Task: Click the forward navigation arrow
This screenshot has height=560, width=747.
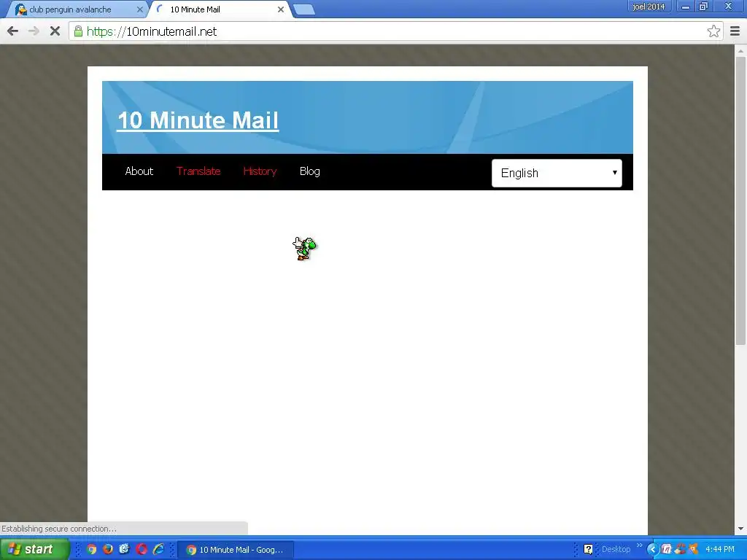Action: point(34,31)
